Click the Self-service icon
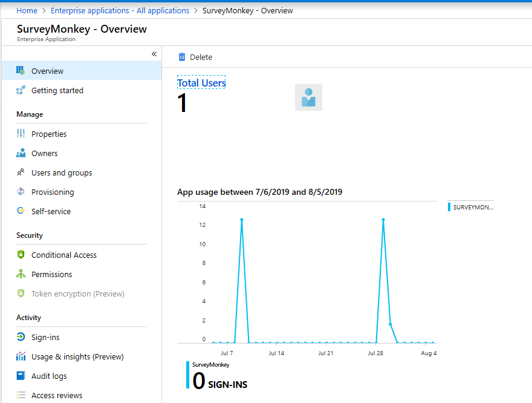 pos(21,211)
